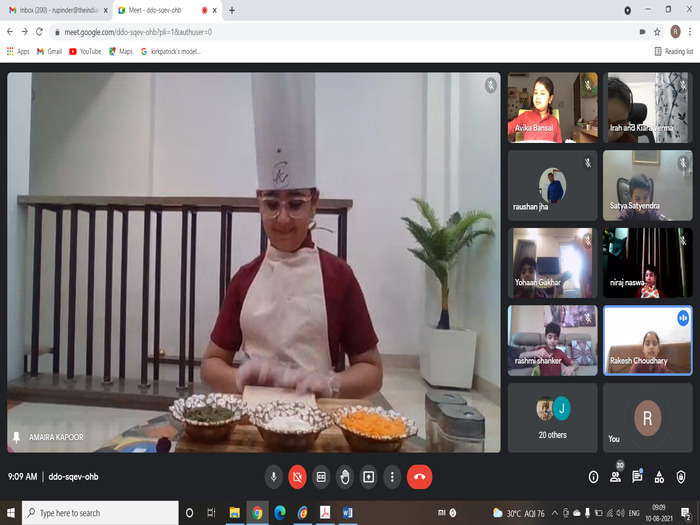
Task: Select the niraj naswa video tile
Action: tap(647, 263)
